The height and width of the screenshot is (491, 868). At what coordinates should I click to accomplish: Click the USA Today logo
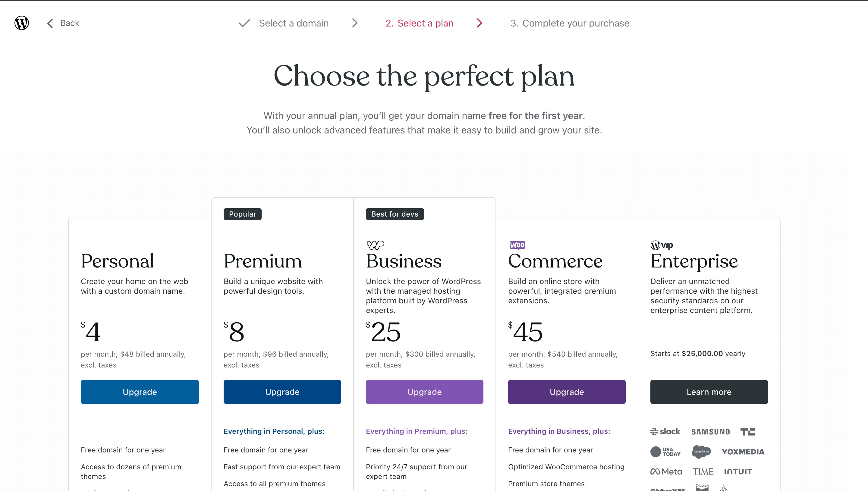(665, 452)
